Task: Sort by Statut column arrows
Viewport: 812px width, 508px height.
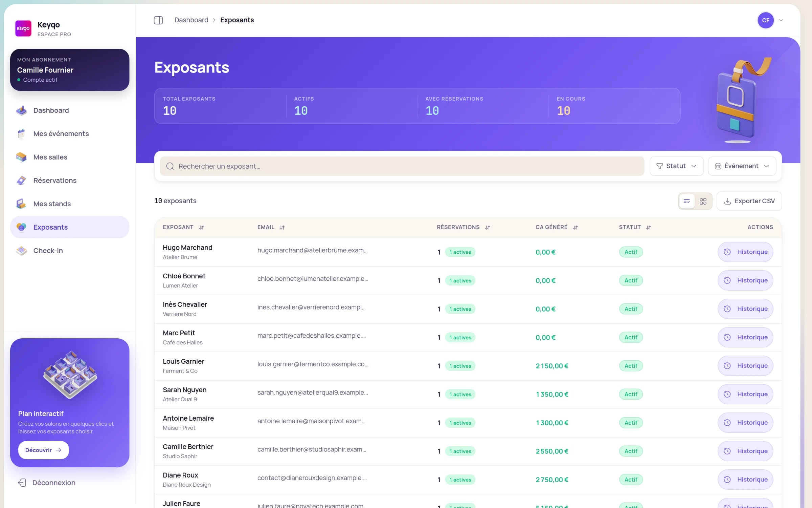Action: tap(649, 228)
